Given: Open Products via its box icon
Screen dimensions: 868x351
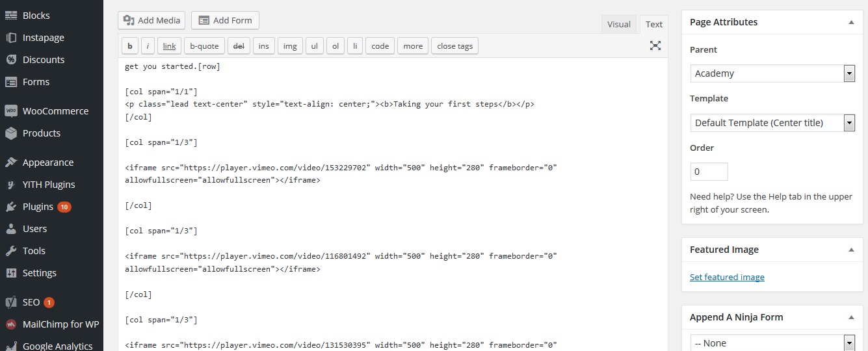Looking at the screenshot, I should click(11, 133).
